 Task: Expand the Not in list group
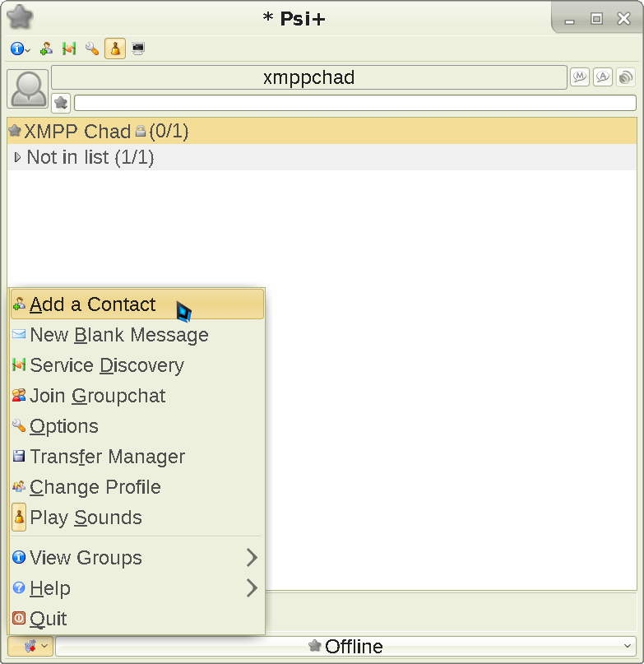pyautogui.click(x=18, y=157)
